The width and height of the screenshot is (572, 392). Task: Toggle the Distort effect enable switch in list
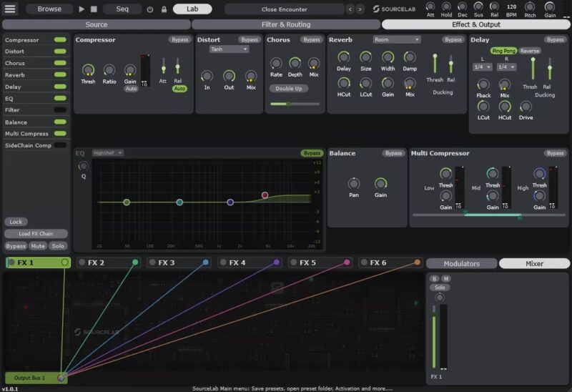click(60, 52)
